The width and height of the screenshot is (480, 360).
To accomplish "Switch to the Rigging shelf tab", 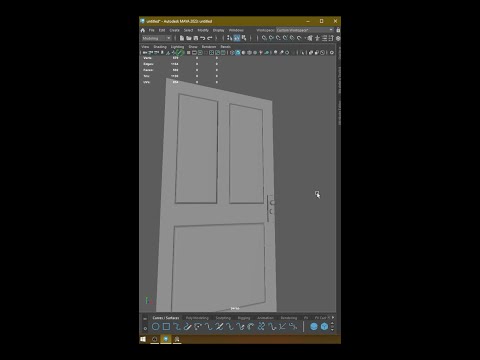I will (244, 318).
